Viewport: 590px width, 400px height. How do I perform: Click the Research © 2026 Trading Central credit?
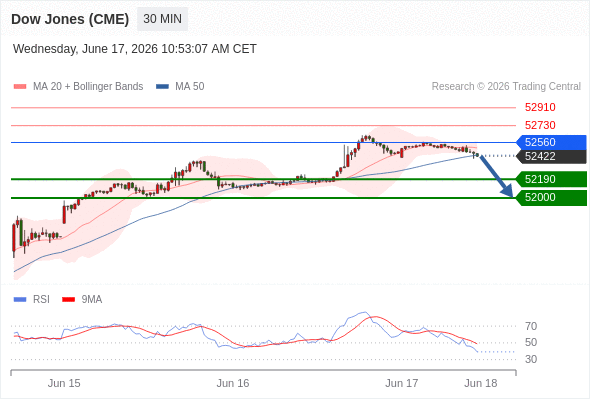506,87
